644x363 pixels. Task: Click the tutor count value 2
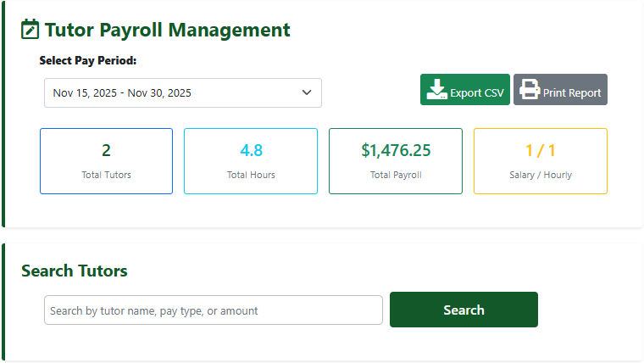coord(106,151)
